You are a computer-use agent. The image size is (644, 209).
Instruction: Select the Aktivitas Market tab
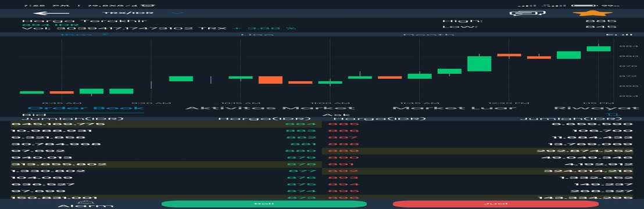point(271,108)
